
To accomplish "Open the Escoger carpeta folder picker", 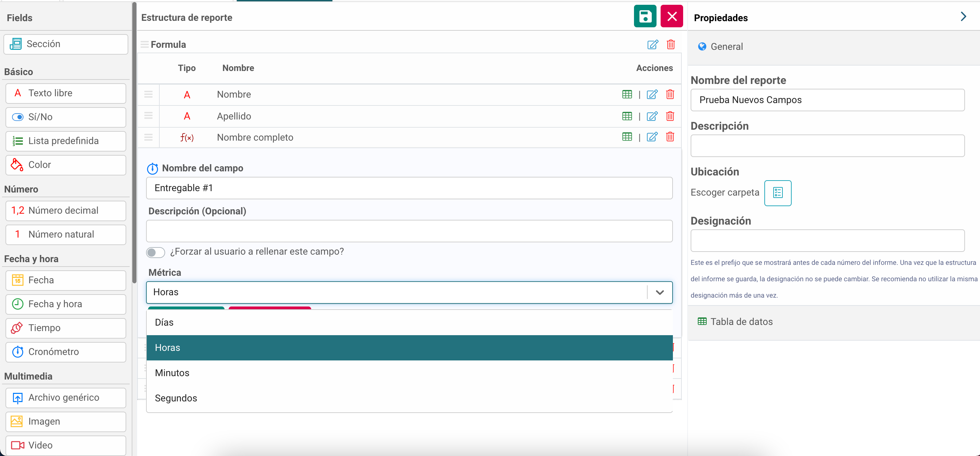I will (x=778, y=193).
